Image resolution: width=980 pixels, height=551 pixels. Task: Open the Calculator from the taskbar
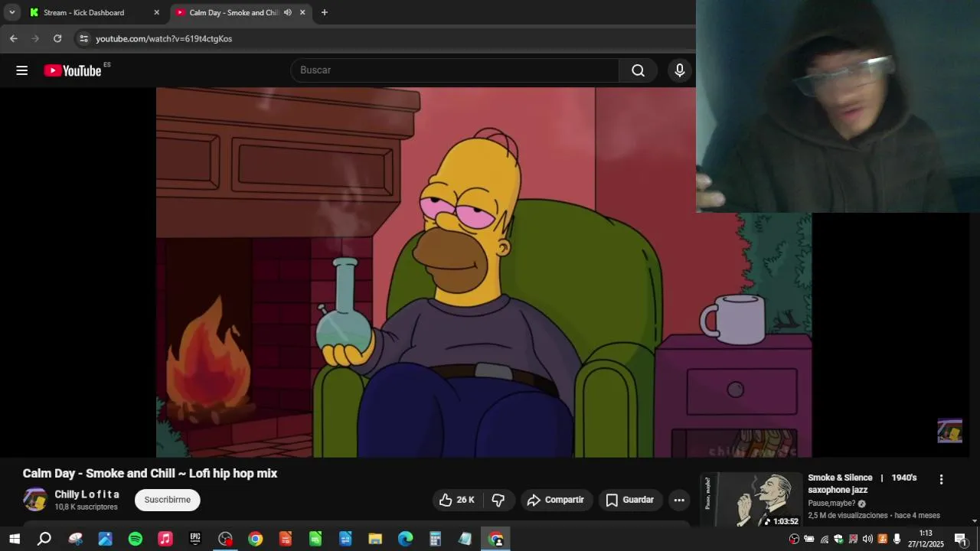point(435,539)
